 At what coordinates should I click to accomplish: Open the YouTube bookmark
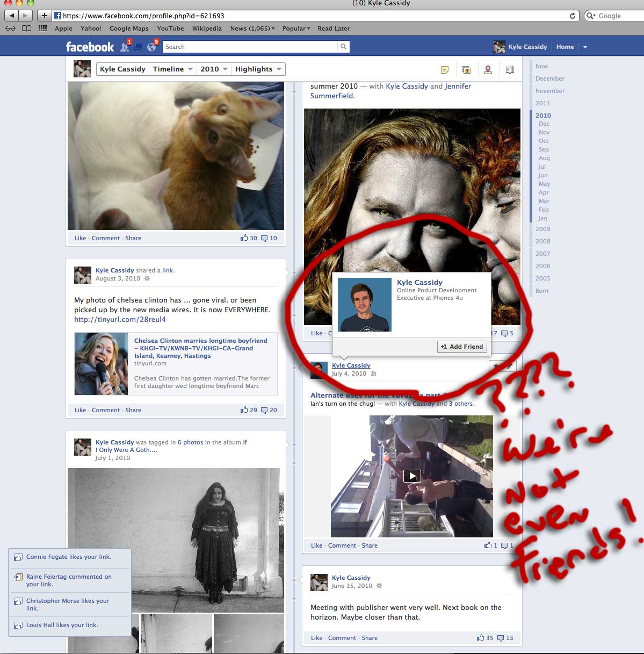pos(170,28)
